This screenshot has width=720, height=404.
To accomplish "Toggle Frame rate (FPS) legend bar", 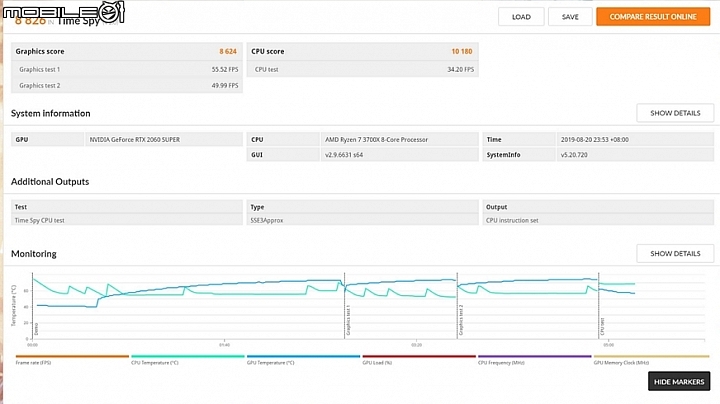I will (72, 356).
